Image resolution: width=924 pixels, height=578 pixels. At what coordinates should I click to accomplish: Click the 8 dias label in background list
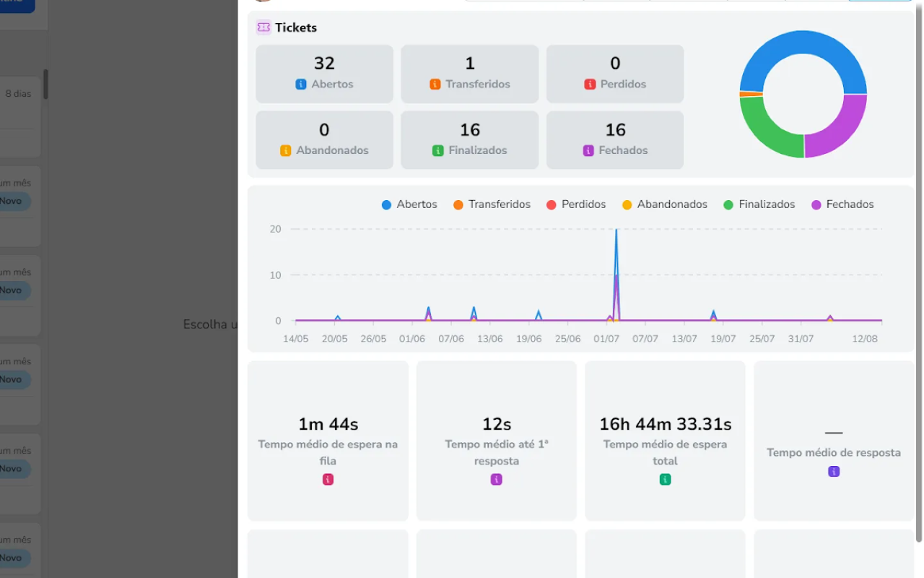point(18,94)
